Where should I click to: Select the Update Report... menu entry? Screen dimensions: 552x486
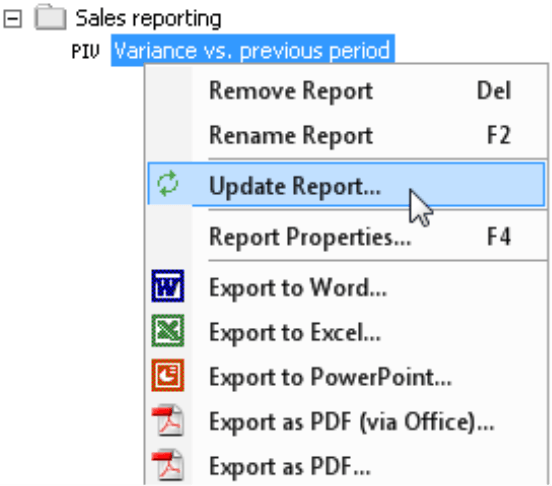[346, 184]
